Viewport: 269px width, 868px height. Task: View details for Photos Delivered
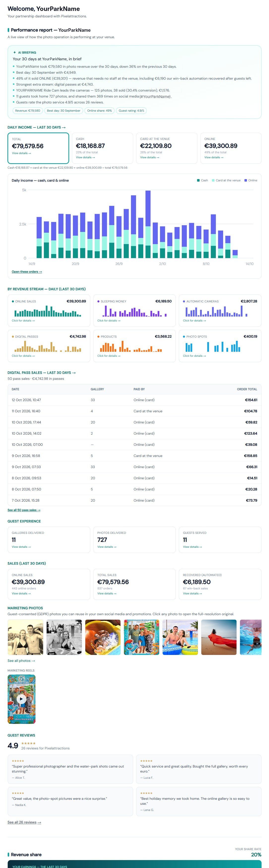click(107, 547)
